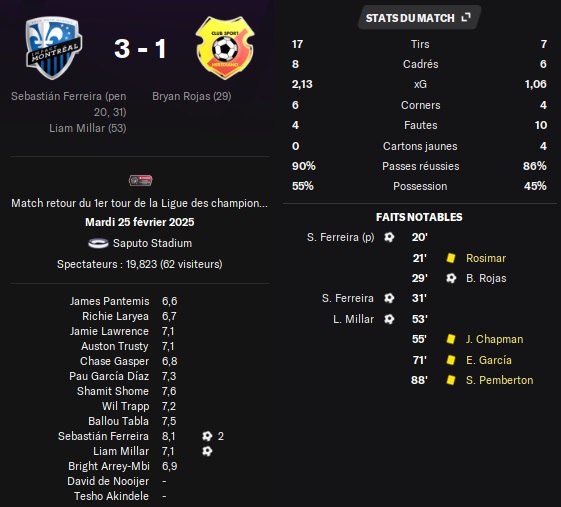This screenshot has height=507, width=561.
Task: Expand the Stats du Match panel icon
Action: (x=466, y=17)
